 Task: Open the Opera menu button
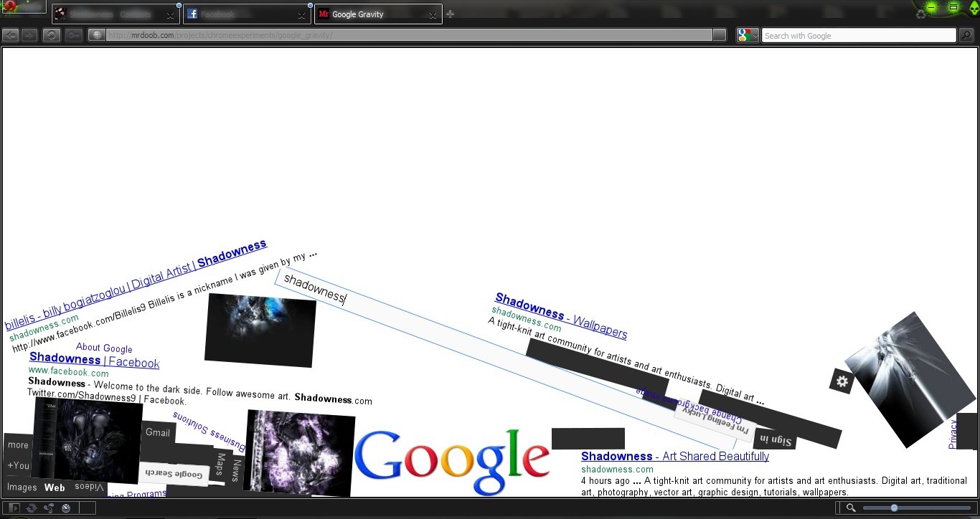click(x=23, y=6)
